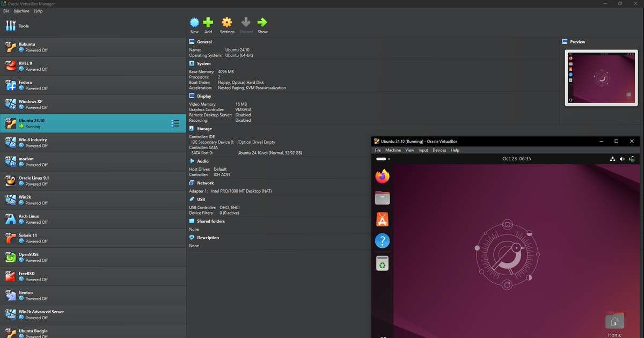Select the FreeBSD virtual machine
The height and width of the screenshot is (338, 644).
click(93, 276)
